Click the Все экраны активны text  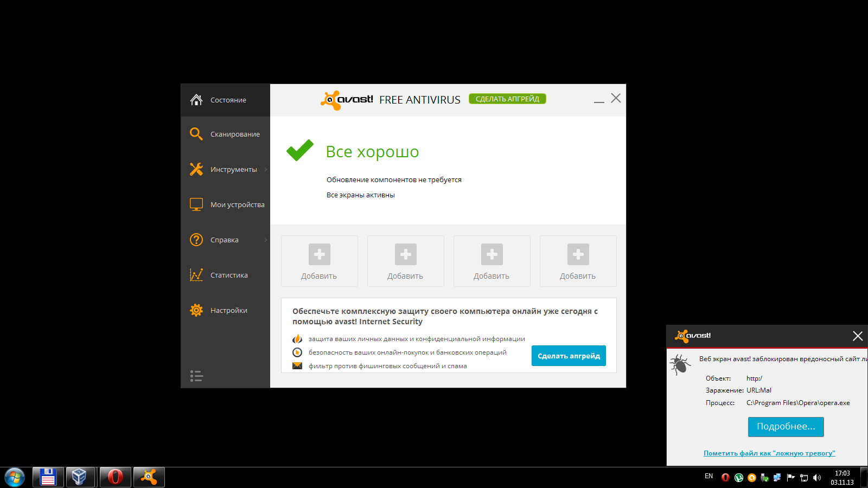(x=361, y=195)
